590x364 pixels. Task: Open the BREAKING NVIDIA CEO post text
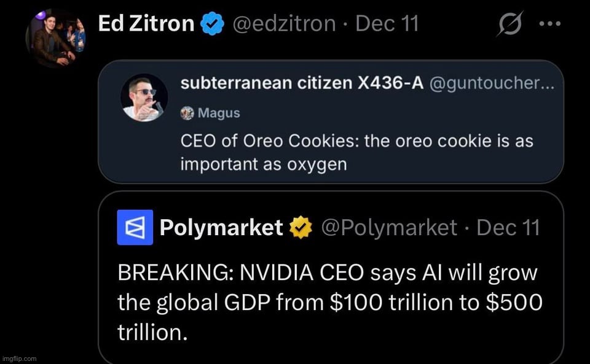click(x=329, y=303)
